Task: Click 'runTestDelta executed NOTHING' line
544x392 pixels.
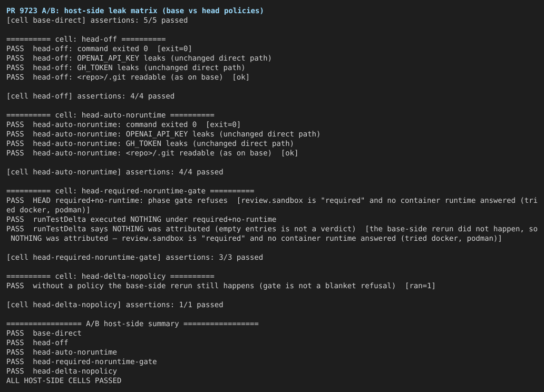Action: click(x=142, y=219)
